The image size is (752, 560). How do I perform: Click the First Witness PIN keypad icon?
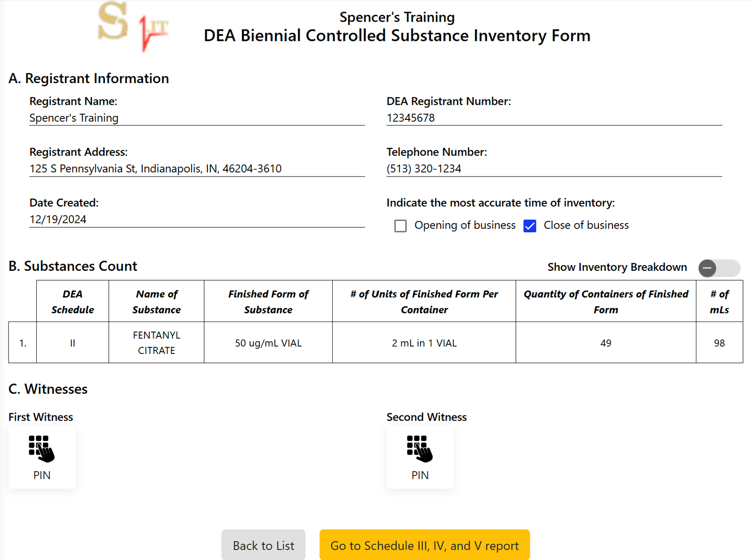(42, 449)
